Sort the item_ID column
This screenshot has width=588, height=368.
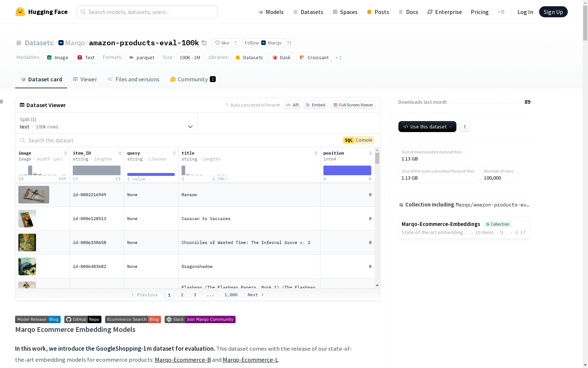(x=120, y=153)
